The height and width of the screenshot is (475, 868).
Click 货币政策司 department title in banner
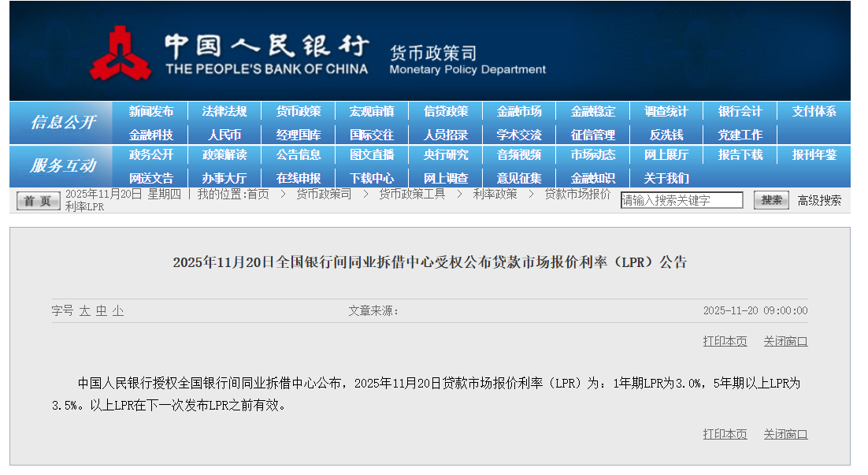(433, 53)
